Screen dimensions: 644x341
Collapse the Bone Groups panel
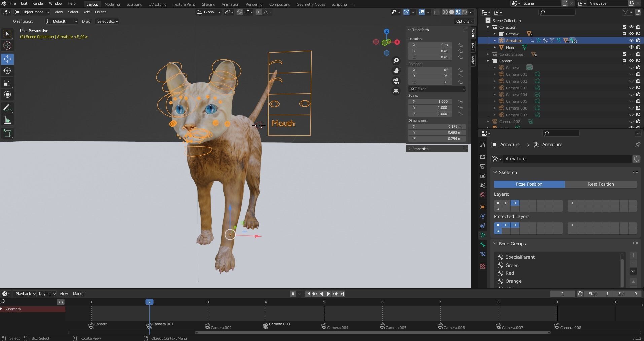click(x=512, y=244)
